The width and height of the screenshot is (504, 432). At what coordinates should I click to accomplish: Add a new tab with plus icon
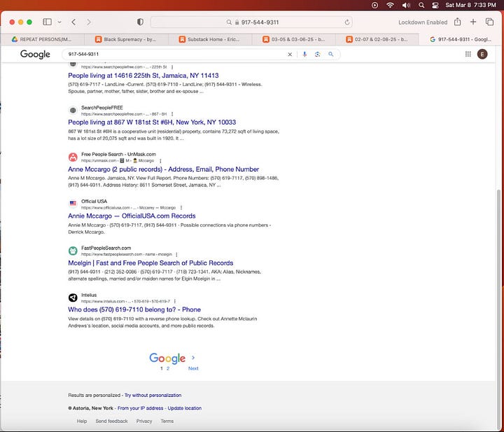point(473,22)
